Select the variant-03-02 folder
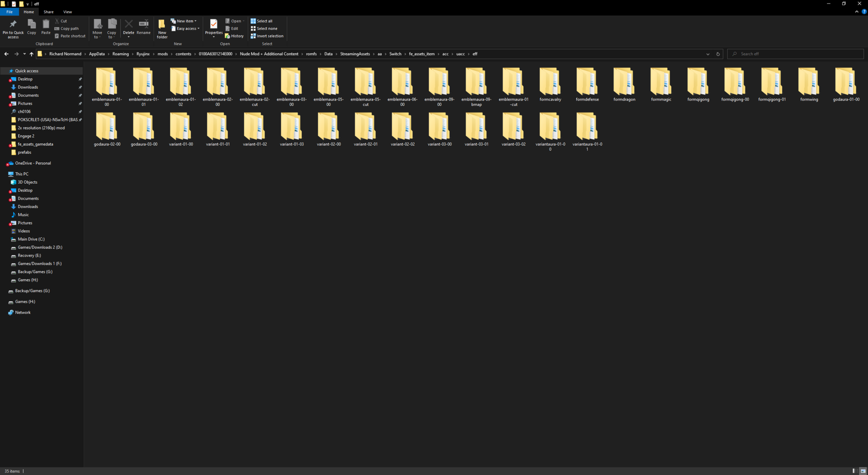Viewport: 868px width, 475px height. (x=514, y=129)
